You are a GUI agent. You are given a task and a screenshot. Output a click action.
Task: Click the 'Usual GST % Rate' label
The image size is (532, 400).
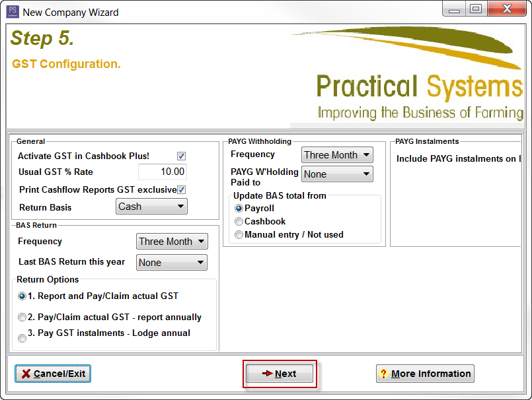[x=56, y=172]
